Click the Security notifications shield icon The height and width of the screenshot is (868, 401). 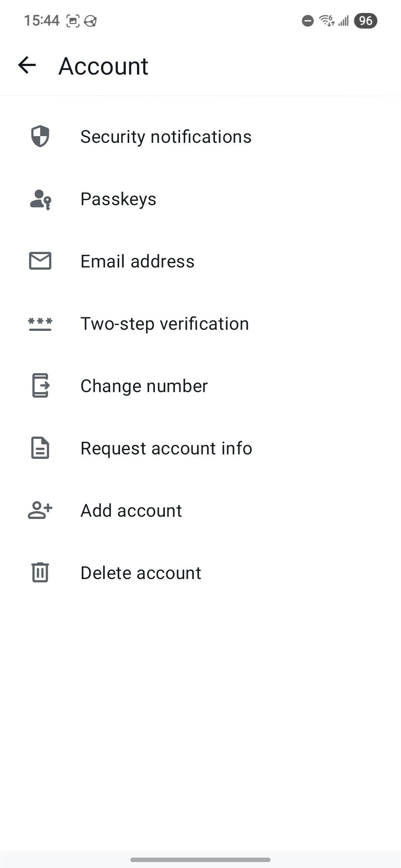(x=40, y=137)
